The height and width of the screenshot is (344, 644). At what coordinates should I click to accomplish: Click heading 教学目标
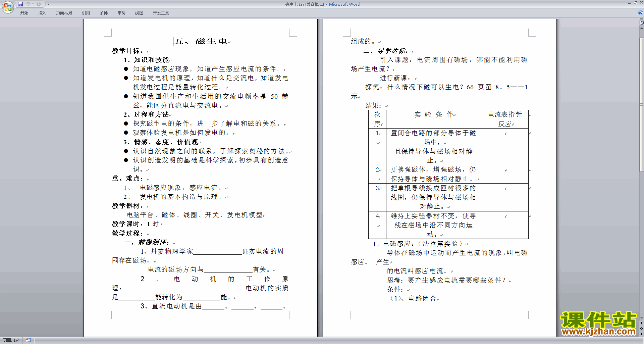tap(127, 51)
